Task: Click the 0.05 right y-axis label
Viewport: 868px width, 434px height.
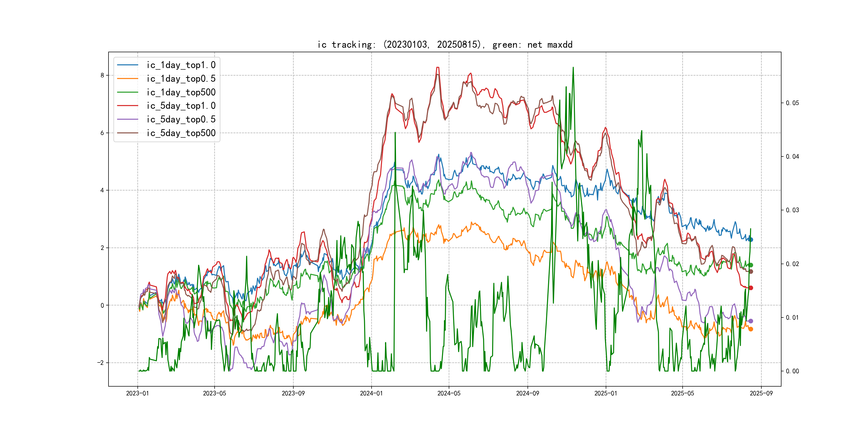Action: 792,103
